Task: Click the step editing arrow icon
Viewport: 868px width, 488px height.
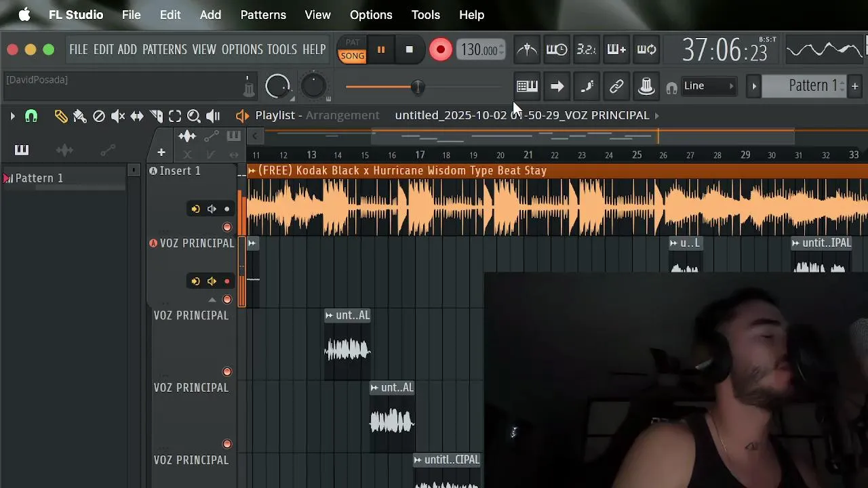Action: point(557,86)
